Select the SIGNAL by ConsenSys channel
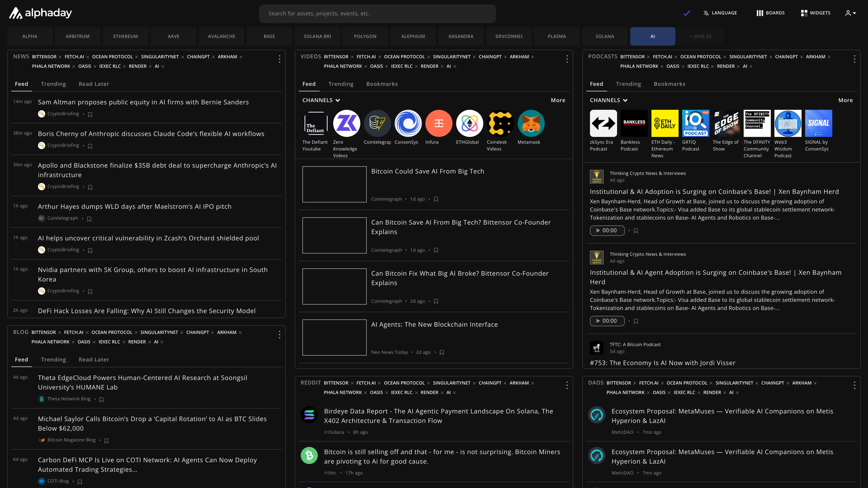 (x=818, y=123)
